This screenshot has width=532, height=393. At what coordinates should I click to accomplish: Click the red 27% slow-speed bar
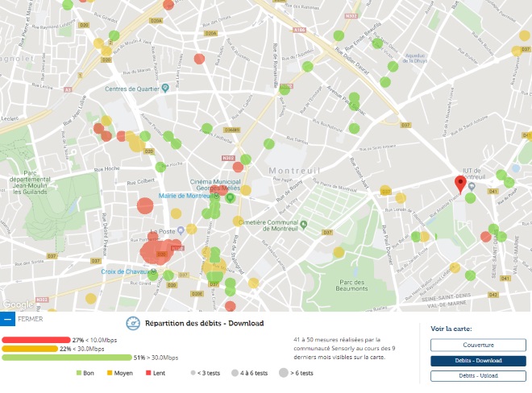point(36,340)
